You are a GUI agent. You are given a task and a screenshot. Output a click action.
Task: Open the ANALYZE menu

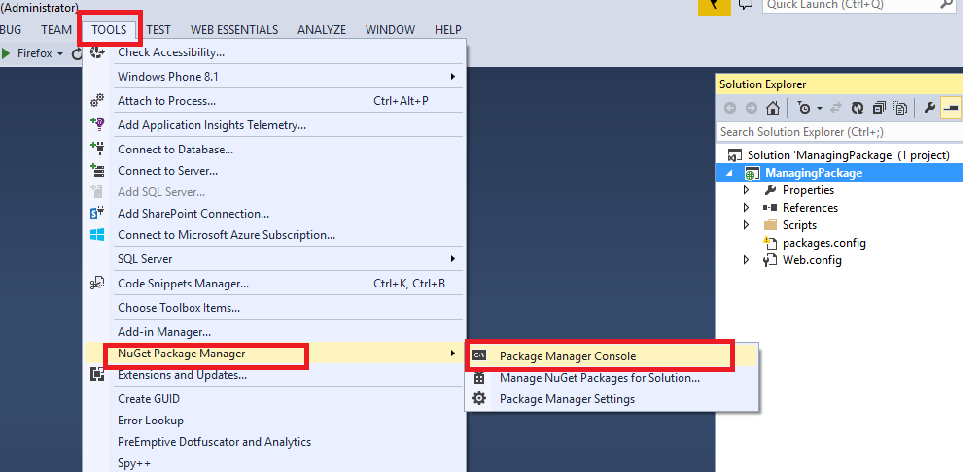point(322,29)
